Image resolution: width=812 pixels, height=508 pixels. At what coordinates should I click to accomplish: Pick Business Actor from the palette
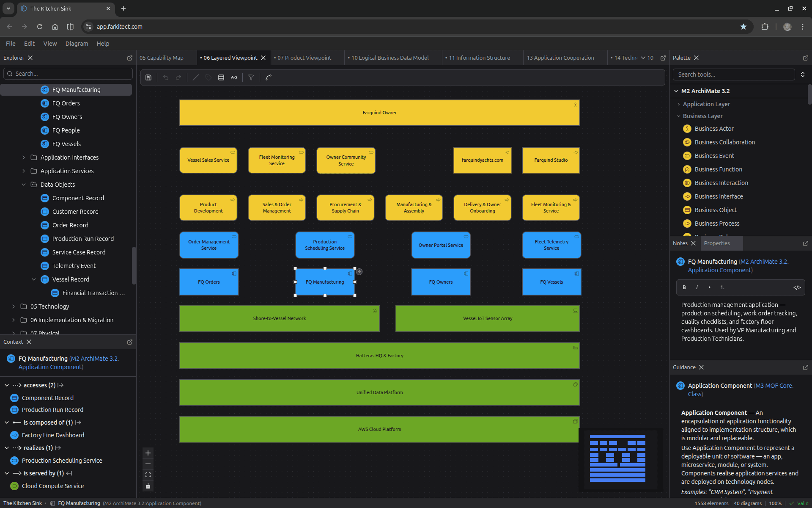714,129
